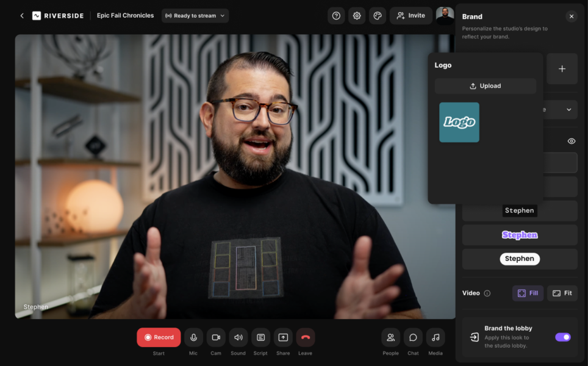
Task: Click the Upload button in the Logo section
Action: 485,85
